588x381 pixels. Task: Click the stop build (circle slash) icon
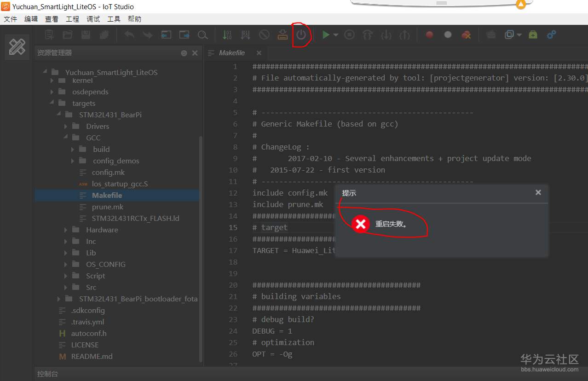[264, 35]
